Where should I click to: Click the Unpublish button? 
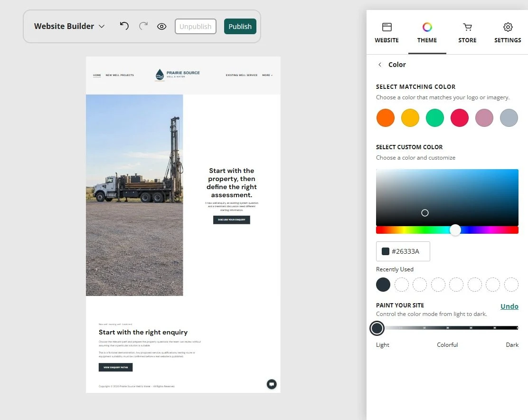click(x=196, y=26)
